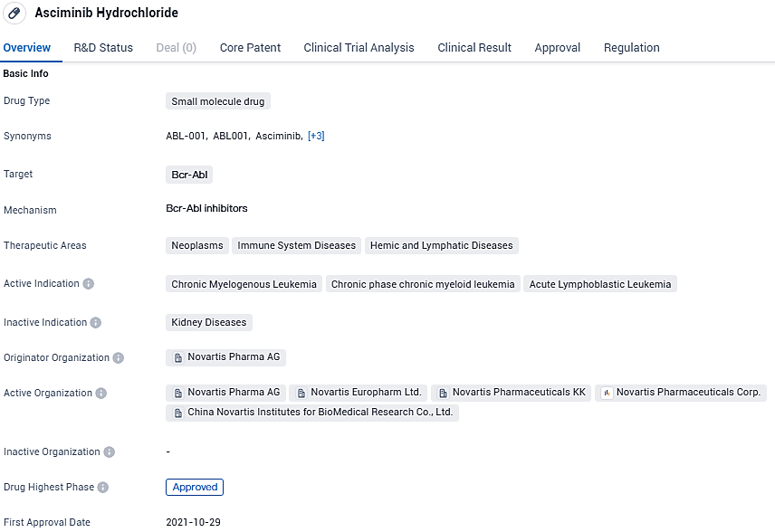Click the Bcr-Abl target tag
This screenshot has height=532, width=775.
[x=189, y=175]
